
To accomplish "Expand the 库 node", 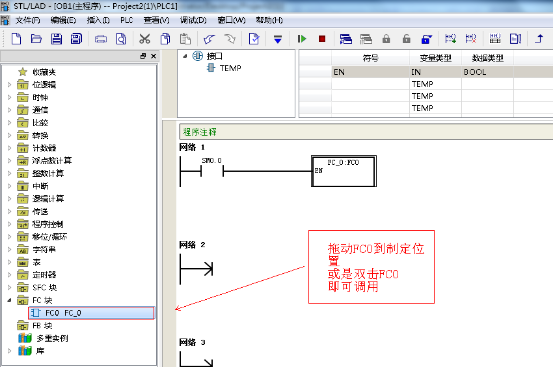I will pyautogui.click(x=10, y=351).
